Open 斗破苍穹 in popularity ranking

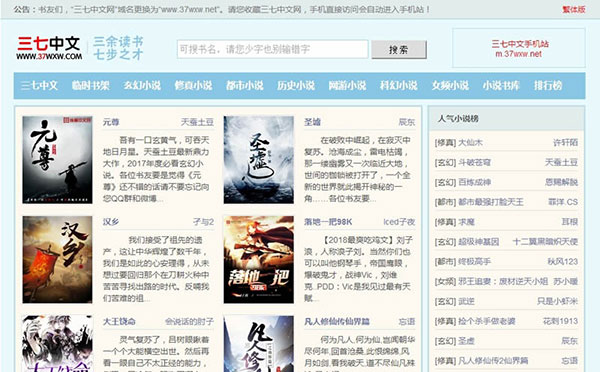point(474,163)
